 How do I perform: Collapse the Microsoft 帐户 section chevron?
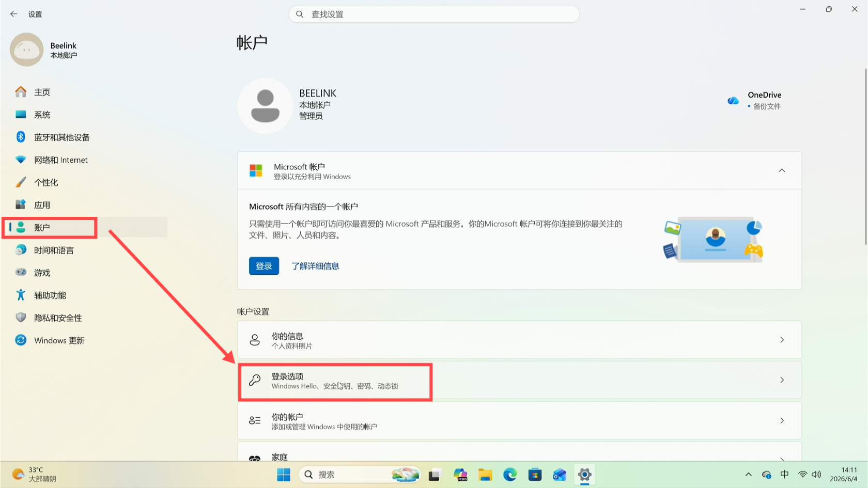pos(782,170)
